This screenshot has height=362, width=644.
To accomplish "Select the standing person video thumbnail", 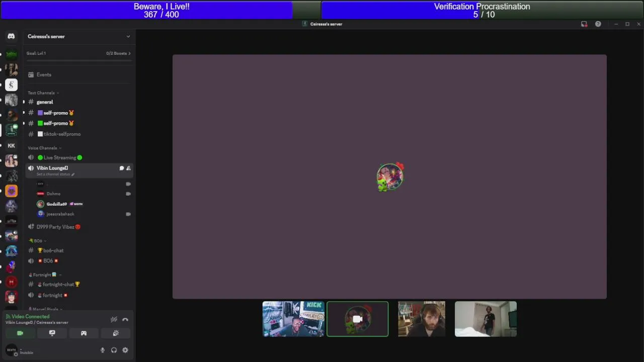I will [x=486, y=319].
